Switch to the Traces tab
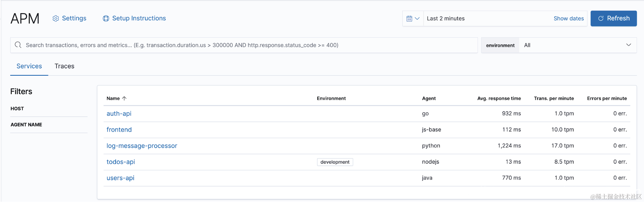 [x=64, y=66]
